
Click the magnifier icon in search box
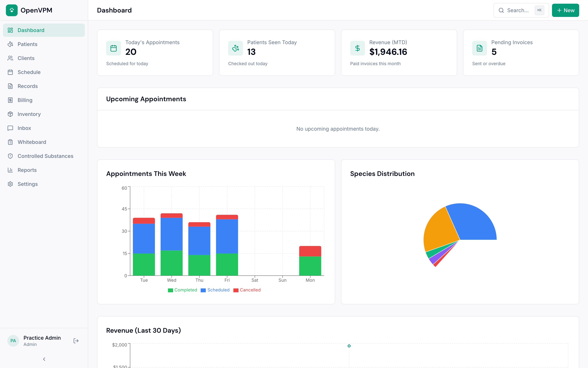pos(501,10)
